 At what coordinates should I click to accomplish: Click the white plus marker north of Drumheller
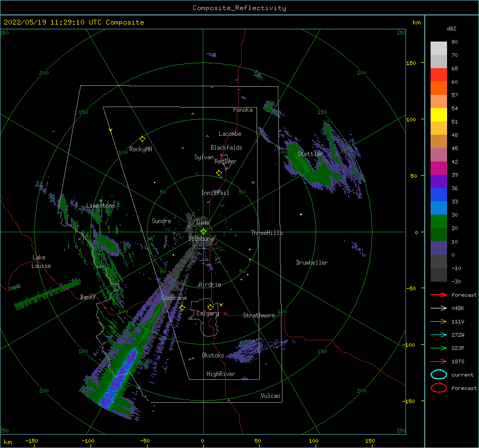click(x=301, y=214)
